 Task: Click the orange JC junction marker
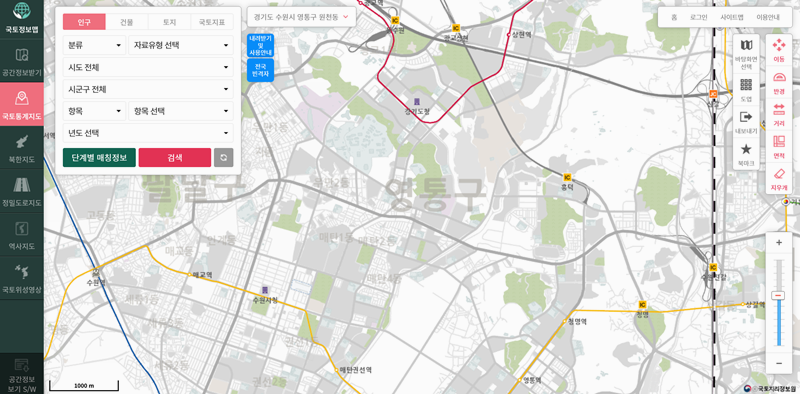point(713,94)
